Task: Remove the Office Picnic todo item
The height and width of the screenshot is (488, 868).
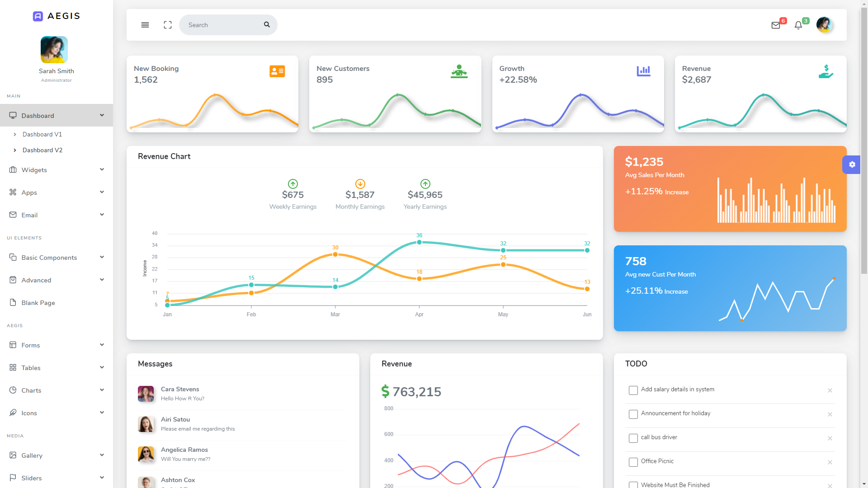Action: tap(830, 462)
